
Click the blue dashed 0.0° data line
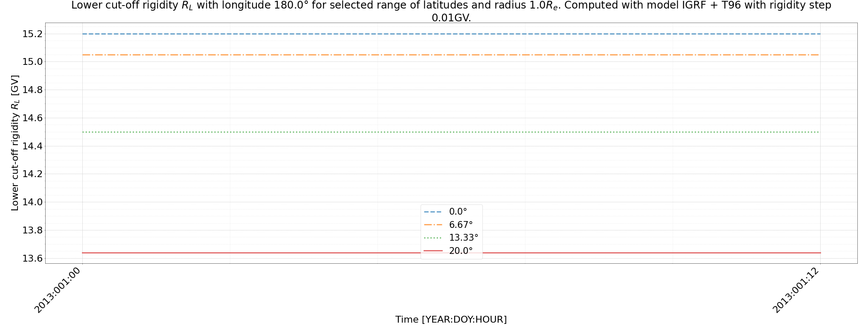pyautogui.click(x=451, y=34)
